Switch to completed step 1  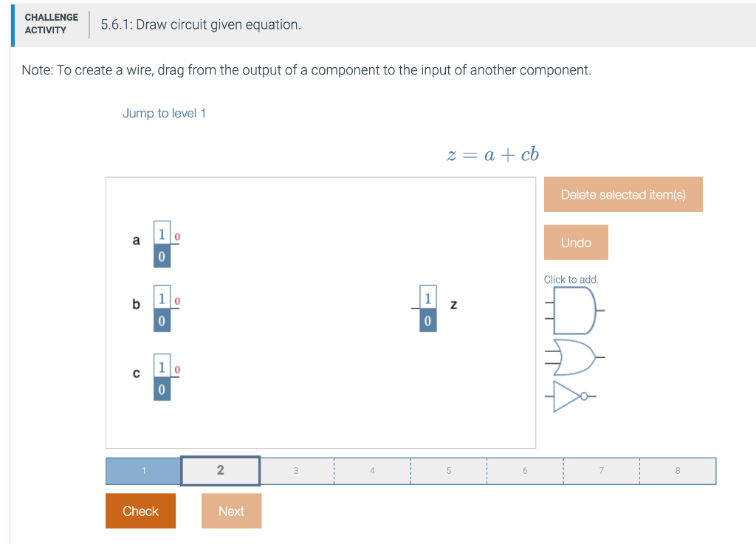[x=143, y=470]
